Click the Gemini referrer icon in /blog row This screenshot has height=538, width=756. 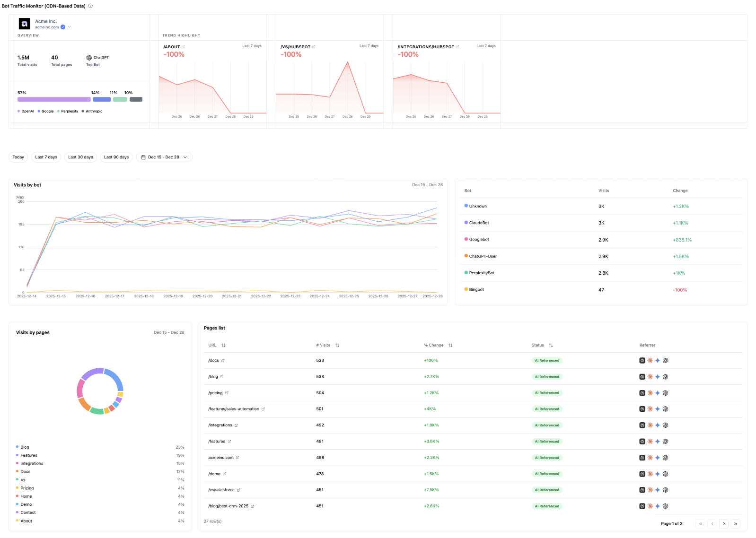click(x=658, y=377)
